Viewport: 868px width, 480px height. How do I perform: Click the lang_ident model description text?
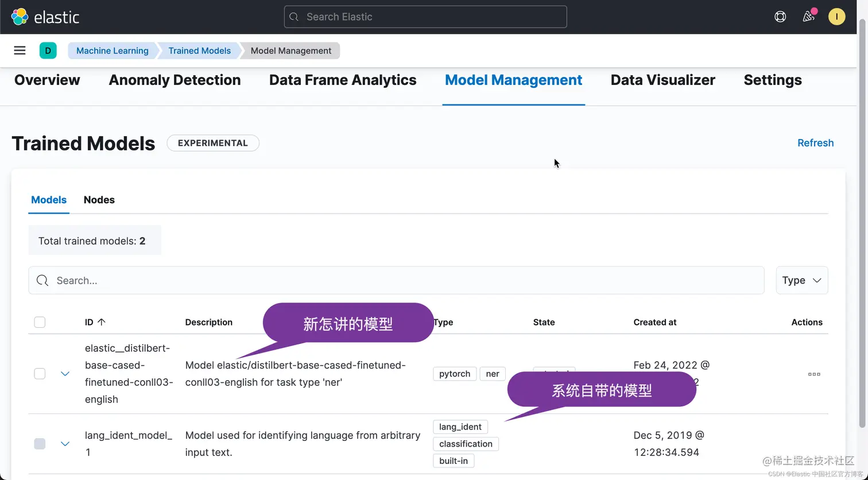tap(303, 444)
